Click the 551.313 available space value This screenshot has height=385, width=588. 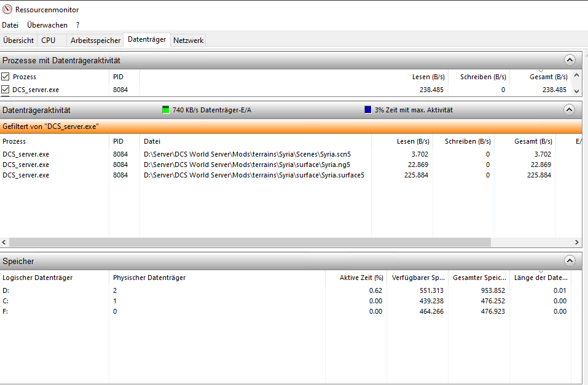(431, 290)
